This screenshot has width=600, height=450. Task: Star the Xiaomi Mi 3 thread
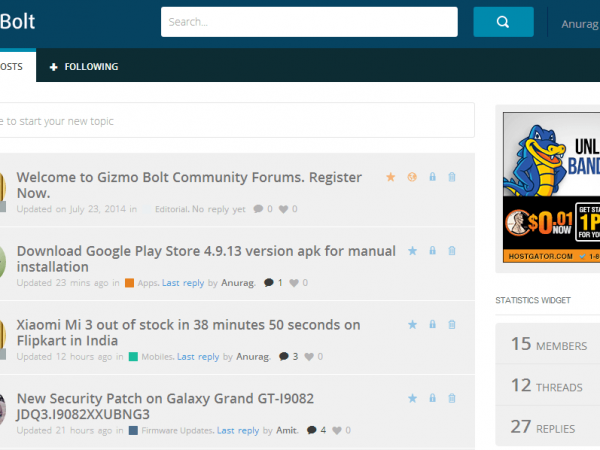point(412,324)
